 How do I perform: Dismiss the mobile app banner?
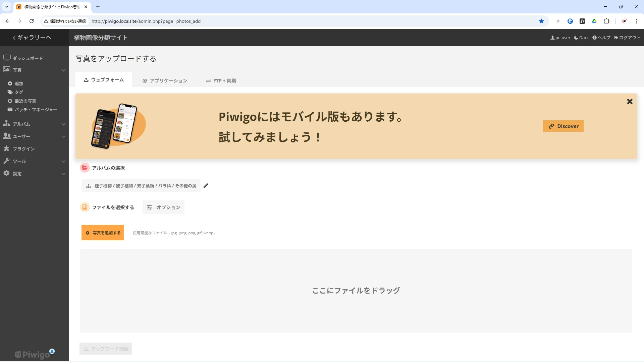click(630, 102)
